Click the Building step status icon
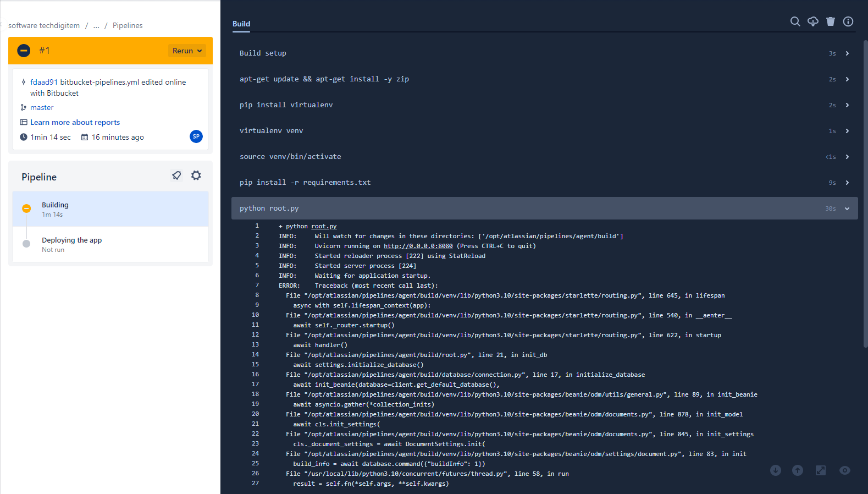 (26, 208)
